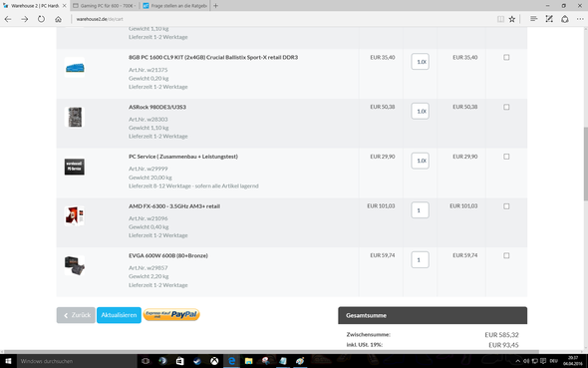Click the Windows search box
The image size is (588, 368).
pos(77,361)
